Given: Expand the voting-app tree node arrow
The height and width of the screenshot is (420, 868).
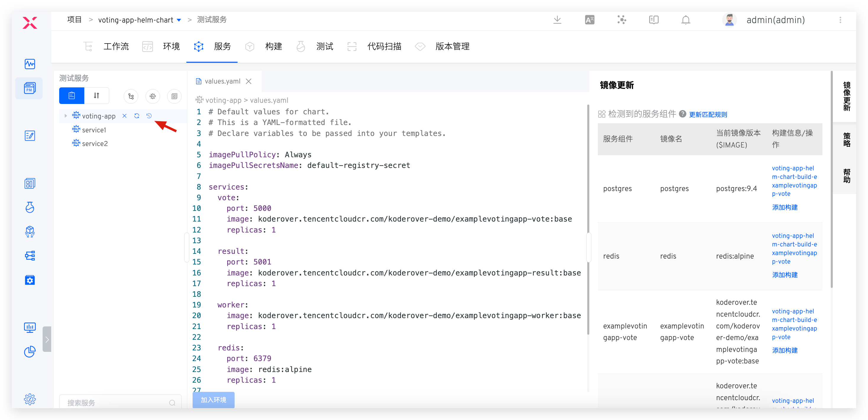Looking at the screenshot, I should [66, 116].
